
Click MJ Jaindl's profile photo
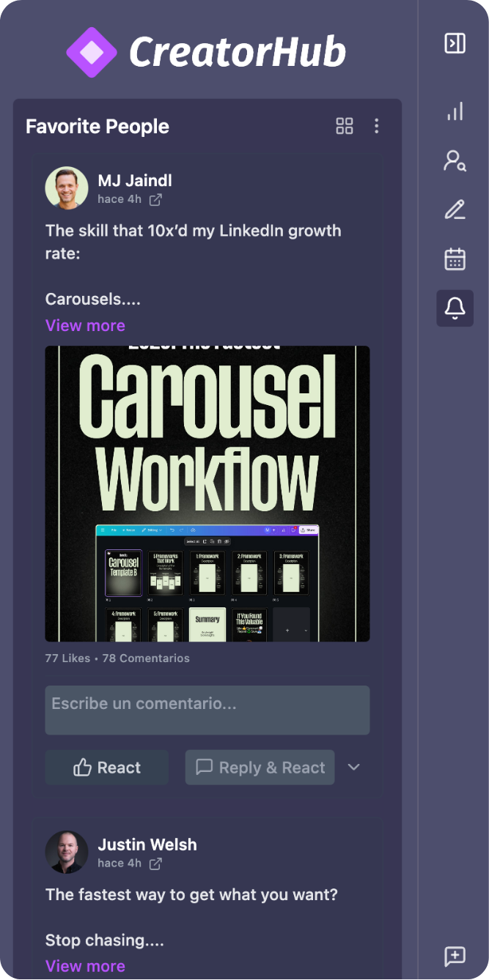(x=67, y=188)
